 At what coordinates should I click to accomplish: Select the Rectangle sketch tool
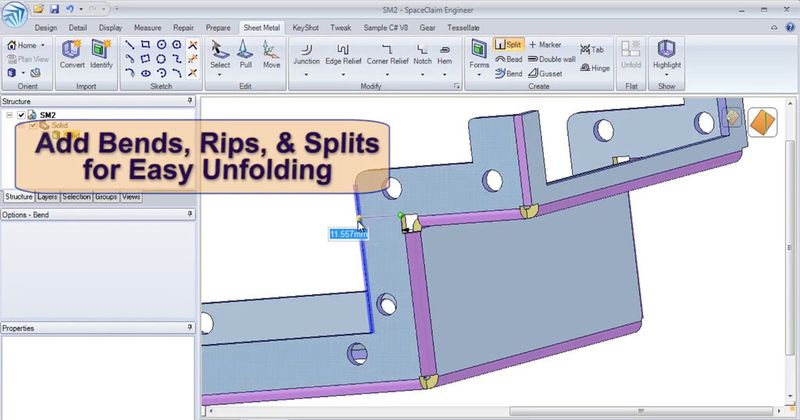coord(145,45)
